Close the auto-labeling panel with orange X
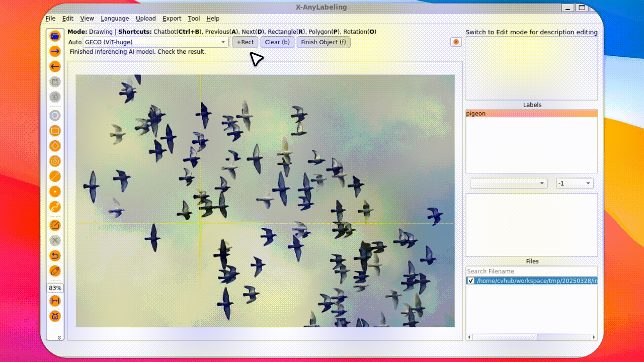 pyautogui.click(x=456, y=42)
